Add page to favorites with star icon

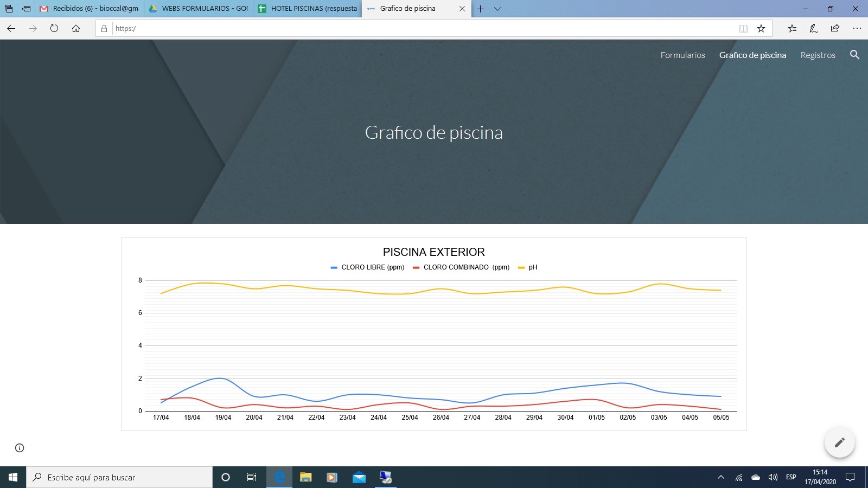pos(761,28)
